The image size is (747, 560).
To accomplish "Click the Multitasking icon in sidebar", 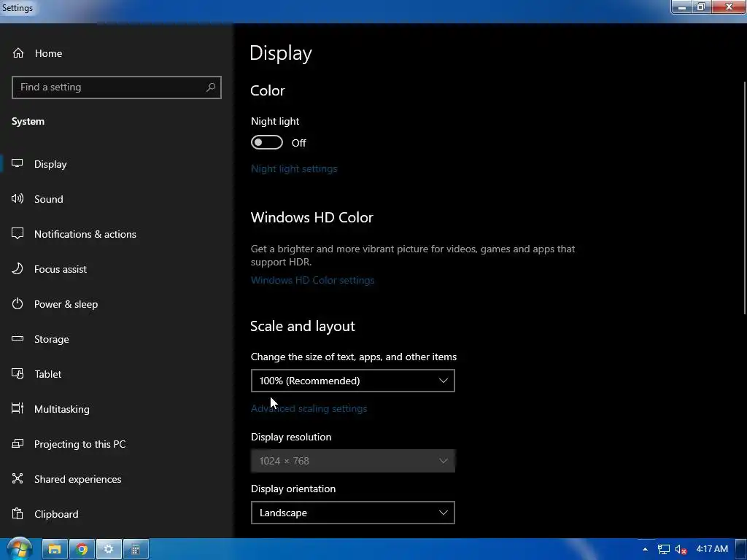I will pos(18,408).
